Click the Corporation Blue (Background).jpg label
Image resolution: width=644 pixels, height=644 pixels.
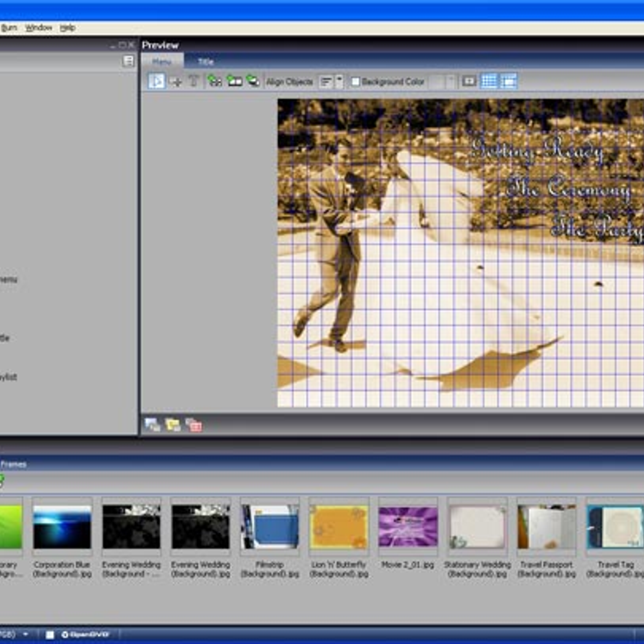coord(62,569)
